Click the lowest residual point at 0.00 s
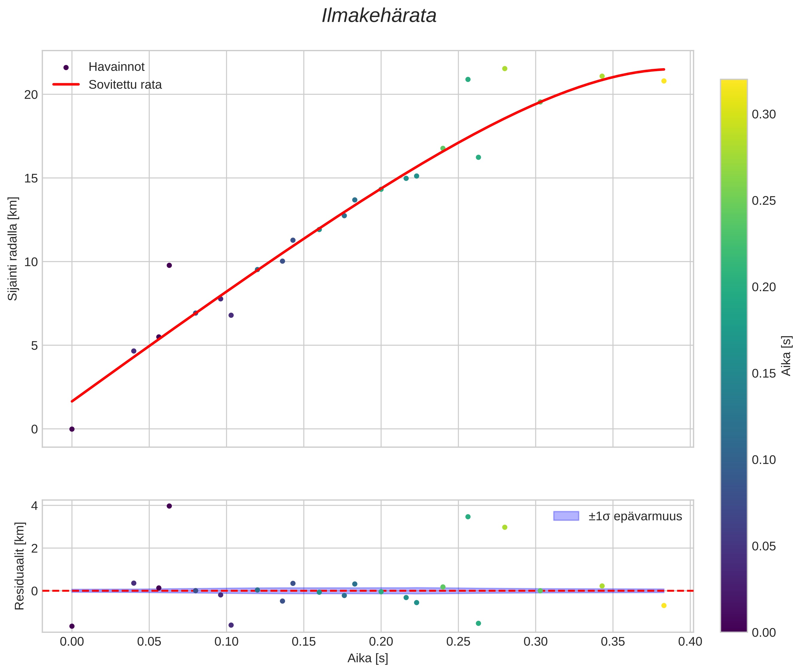Screen dimensions: 800x672 pyautogui.click(x=72, y=626)
